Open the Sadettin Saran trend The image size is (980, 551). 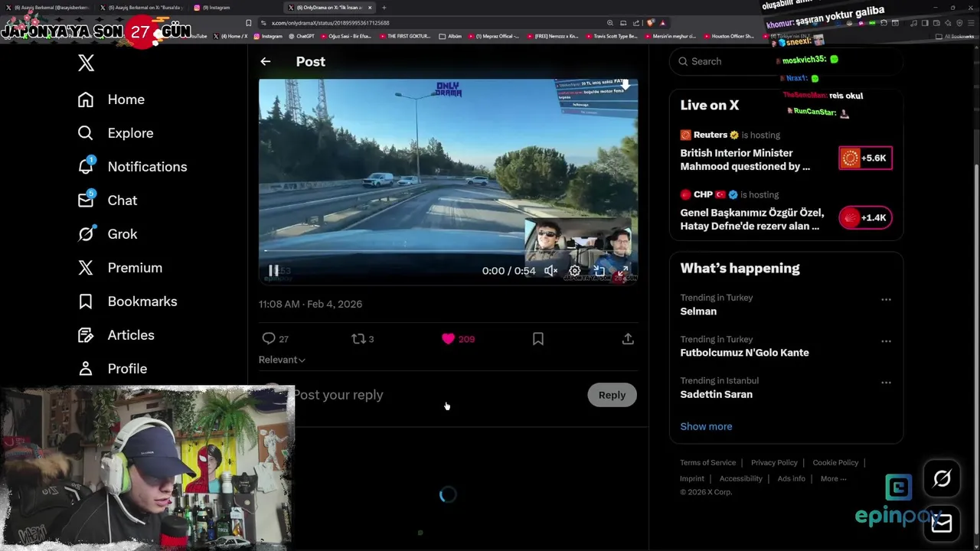716,394
